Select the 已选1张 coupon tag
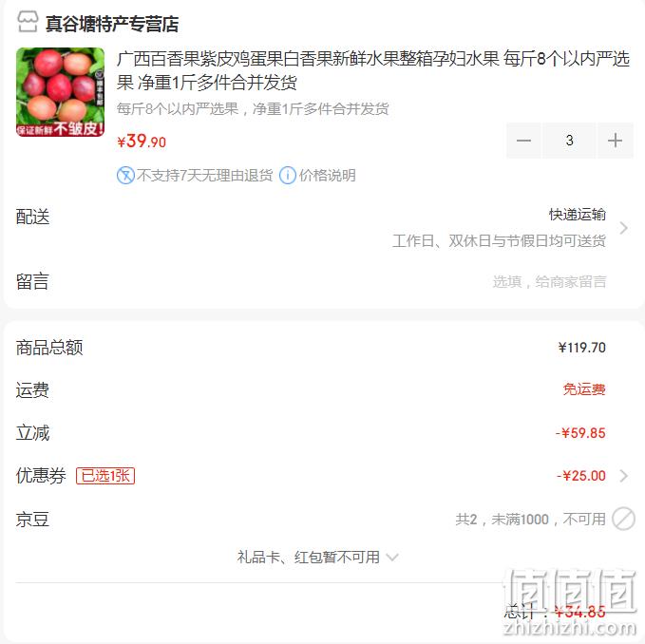 point(105,476)
